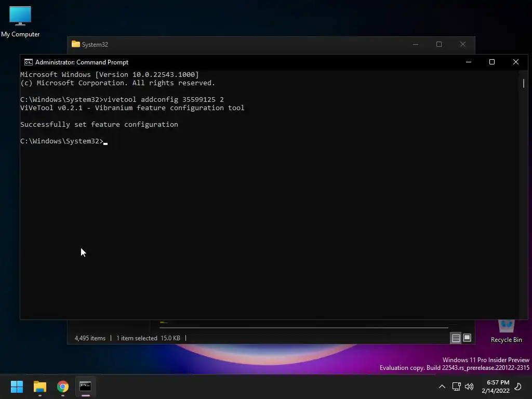
Task: Click the '4,495 items' status text
Action: [x=90, y=338]
